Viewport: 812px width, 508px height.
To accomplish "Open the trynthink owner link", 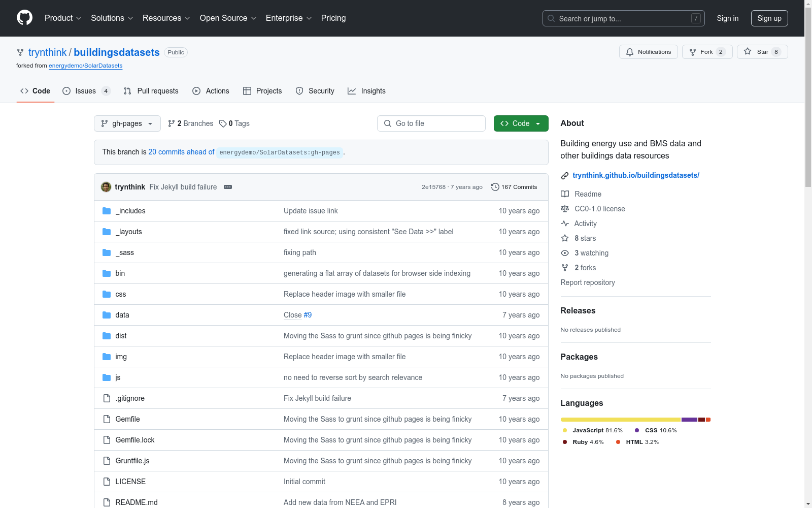I will tap(47, 52).
